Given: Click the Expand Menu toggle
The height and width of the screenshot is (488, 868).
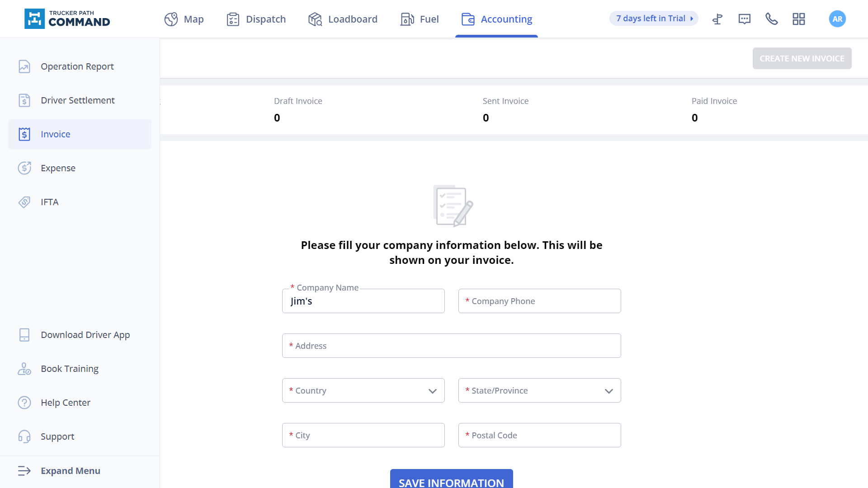Looking at the screenshot, I should [71, 471].
